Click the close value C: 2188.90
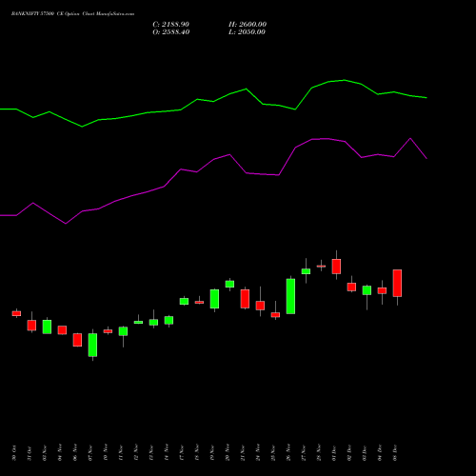The image size is (476, 476). (x=170, y=25)
